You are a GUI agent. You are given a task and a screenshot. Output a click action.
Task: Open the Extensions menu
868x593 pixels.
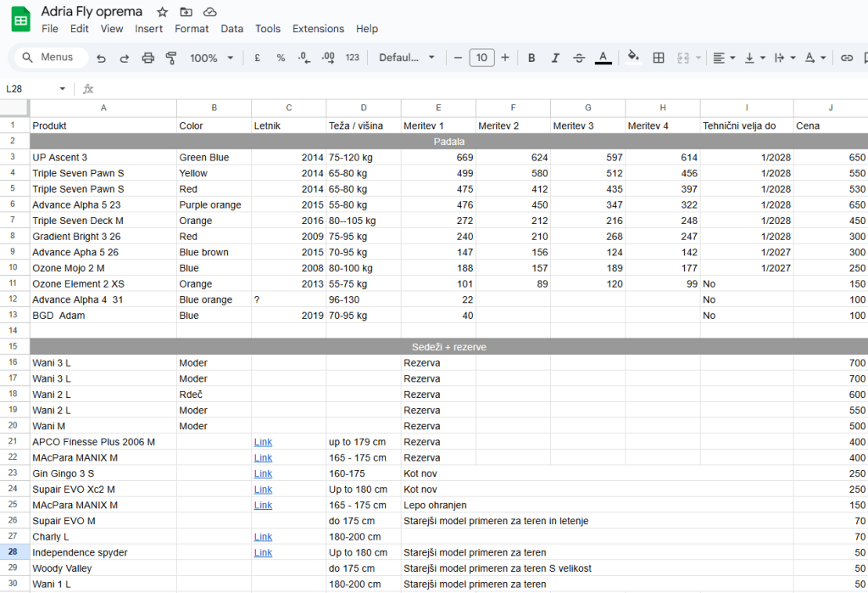pos(318,29)
